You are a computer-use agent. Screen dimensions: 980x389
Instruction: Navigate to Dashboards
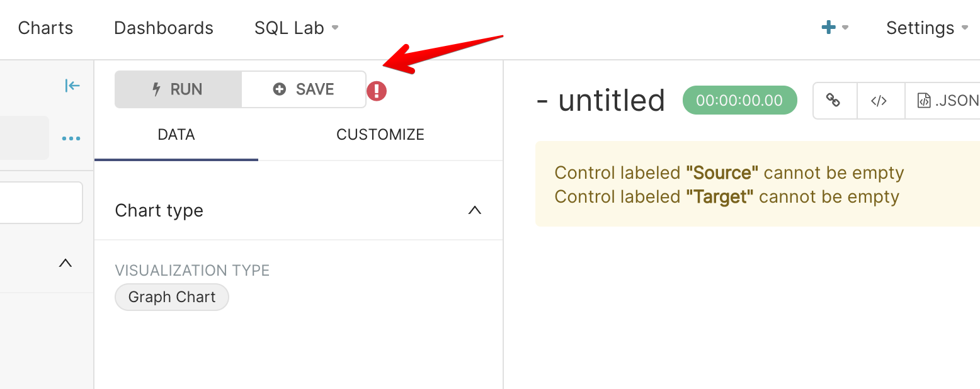point(163,28)
